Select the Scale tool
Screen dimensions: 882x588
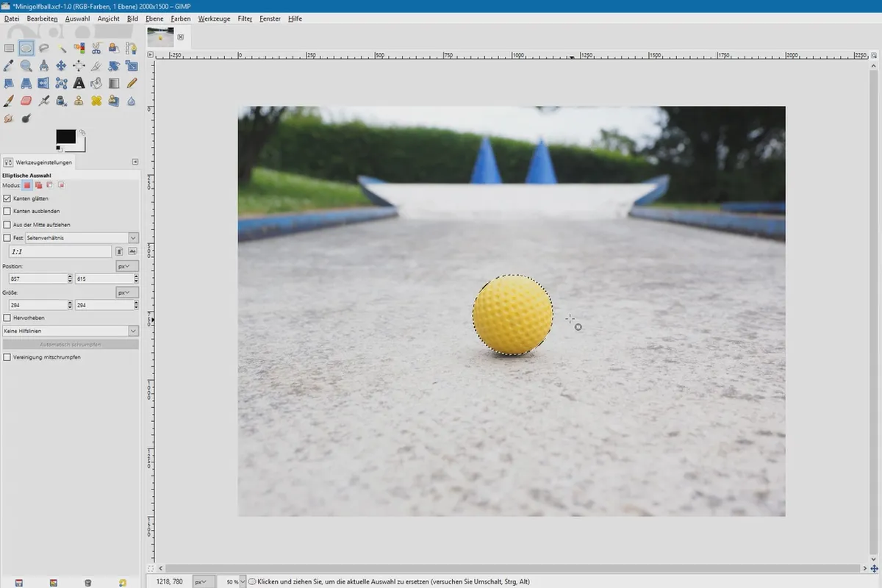pos(132,65)
